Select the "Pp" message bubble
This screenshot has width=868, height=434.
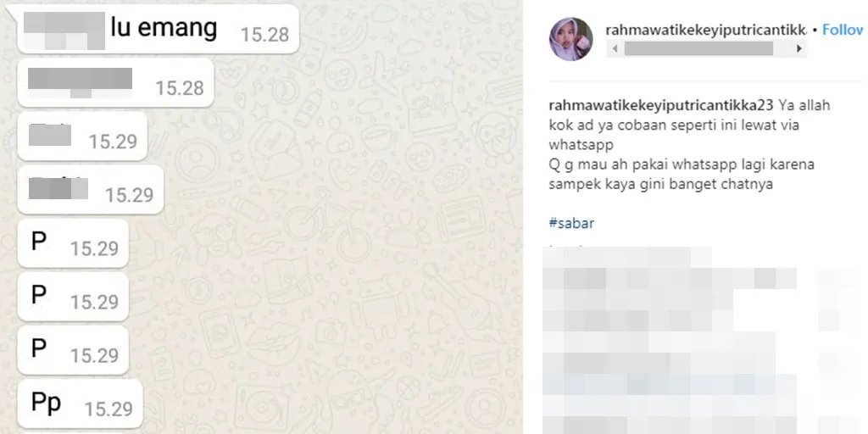pyautogui.click(x=81, y=403)
